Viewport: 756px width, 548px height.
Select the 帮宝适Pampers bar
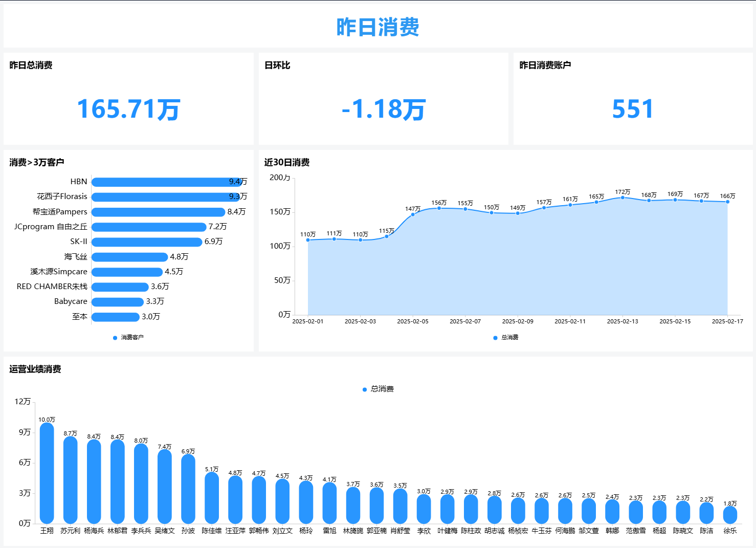tap(159, 212)
